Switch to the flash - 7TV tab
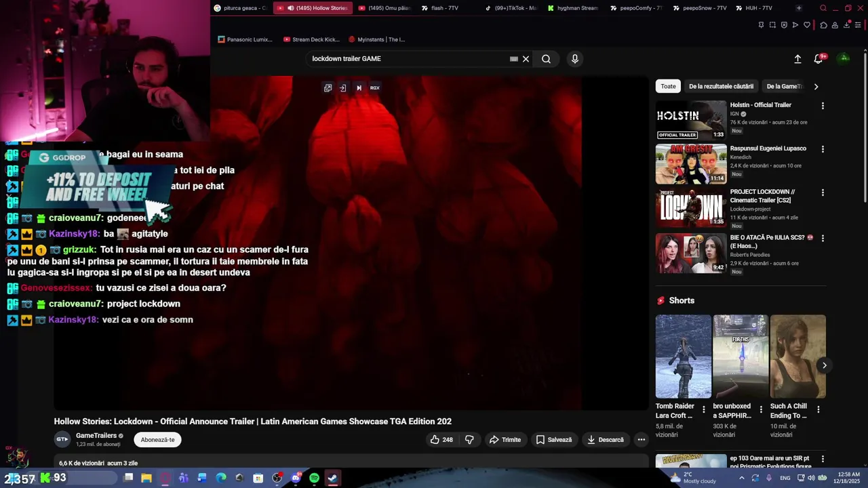 pyautogui.click(x=446, y=8)
